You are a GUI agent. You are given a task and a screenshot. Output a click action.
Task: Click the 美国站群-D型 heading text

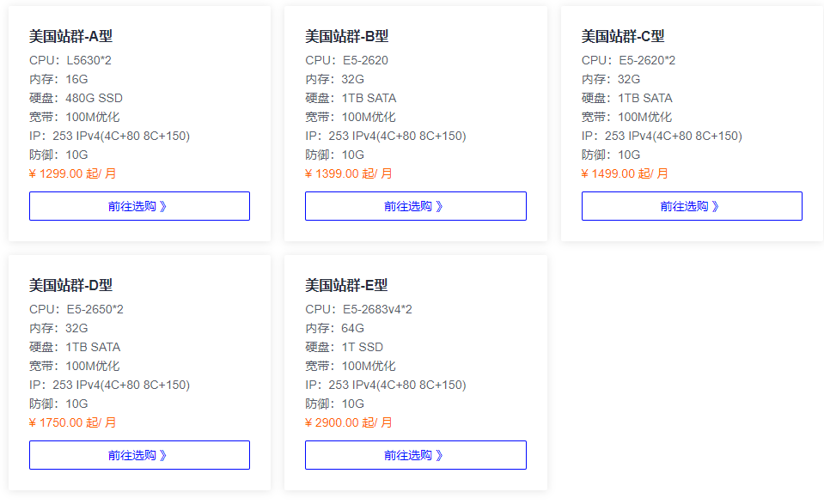point(70,285)
